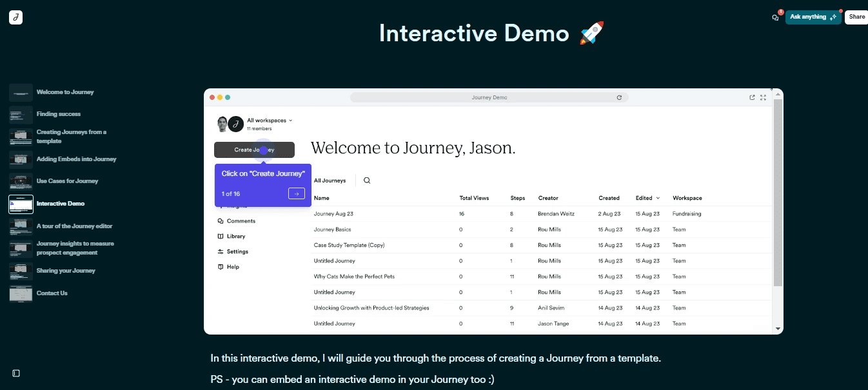Click the Share button

tap(856, 17)
